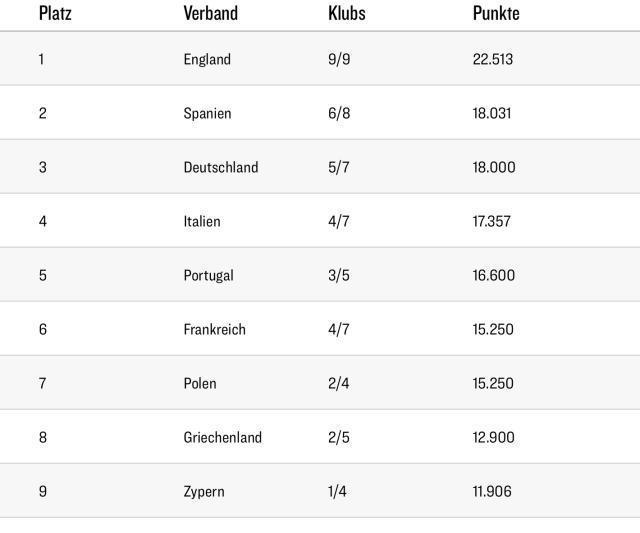Select the 18.031 points cell
This screenshot has width=640, height=533.
coord(492,113)
